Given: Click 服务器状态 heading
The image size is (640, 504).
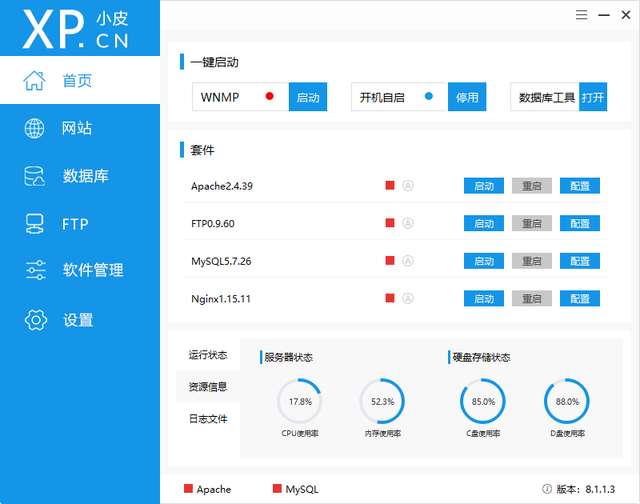Looking at the screenshot, I should [288, 357].
